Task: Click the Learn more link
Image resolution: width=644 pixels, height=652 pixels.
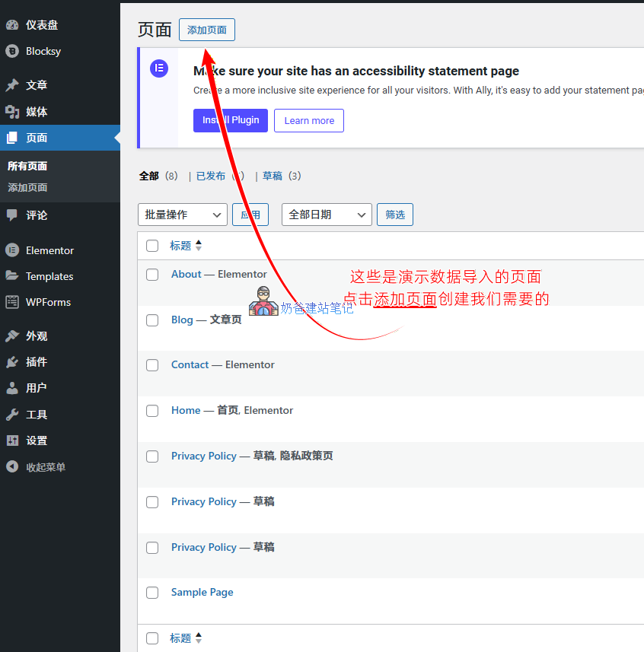Action: pos(308,120)
